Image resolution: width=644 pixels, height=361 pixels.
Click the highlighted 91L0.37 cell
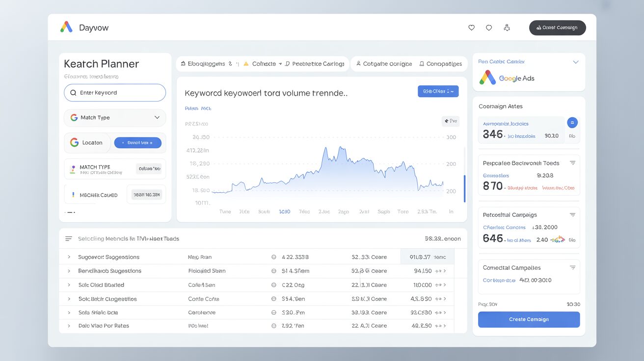(427, 257)
